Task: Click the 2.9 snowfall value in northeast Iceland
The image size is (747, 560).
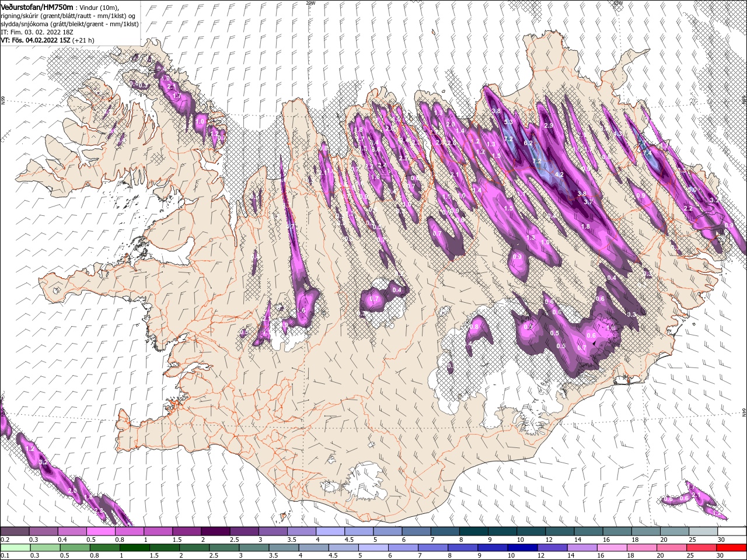Action: click(548, 125)
